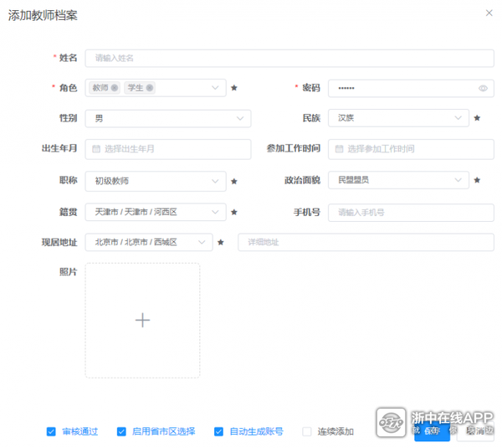
Task: Click the star icon beside 籍贯 dropdown
Action: coord(234,212)
